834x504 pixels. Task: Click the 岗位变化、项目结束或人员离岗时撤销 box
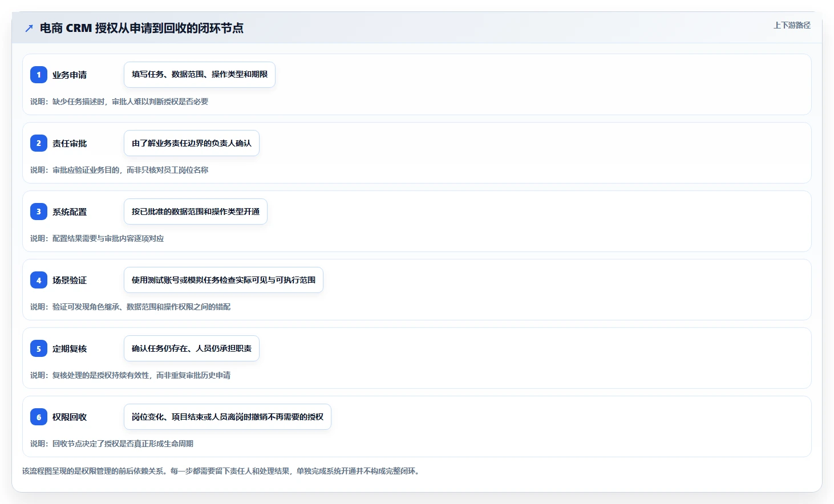[x=228, y=417]
